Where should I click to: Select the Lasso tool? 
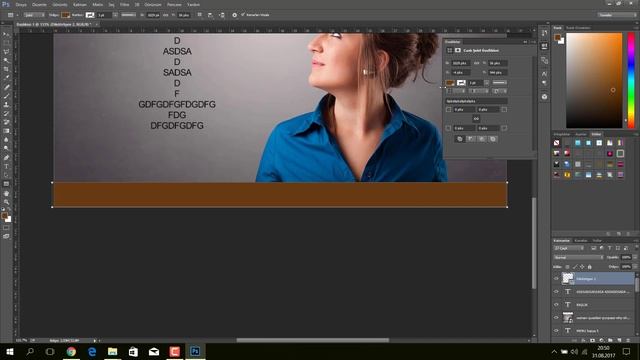coord(6,52)
